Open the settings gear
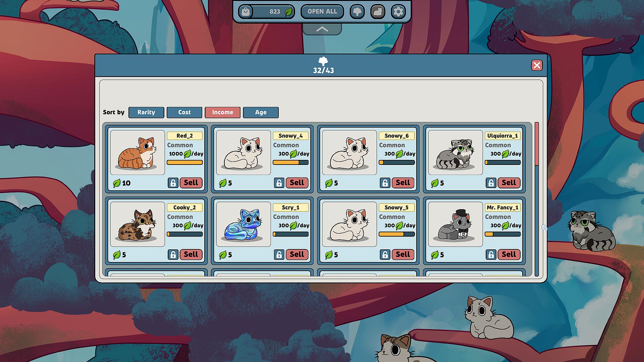644x362 pixels. (398, 12)
